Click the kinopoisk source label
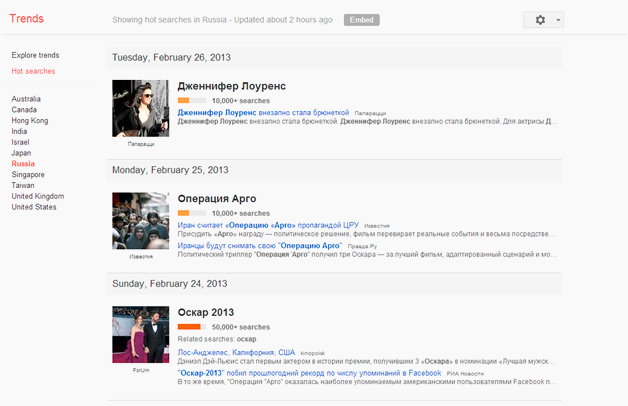 [x=312, y=354]
